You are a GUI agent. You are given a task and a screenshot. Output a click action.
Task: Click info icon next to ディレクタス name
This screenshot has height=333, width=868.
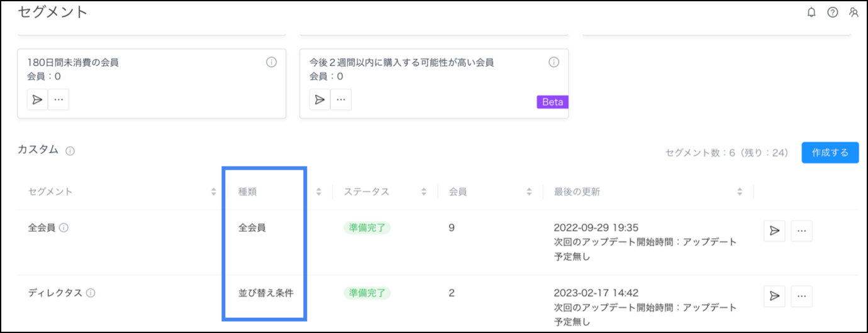91,293
